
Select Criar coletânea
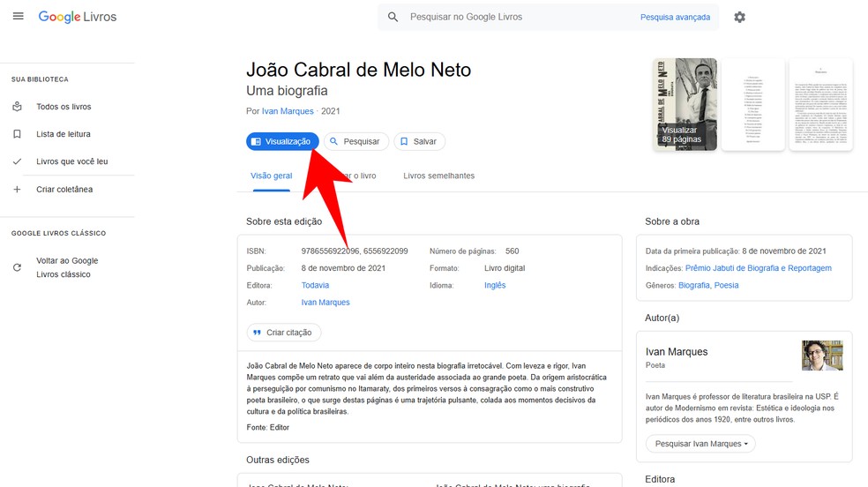click(x=64, y=190)
